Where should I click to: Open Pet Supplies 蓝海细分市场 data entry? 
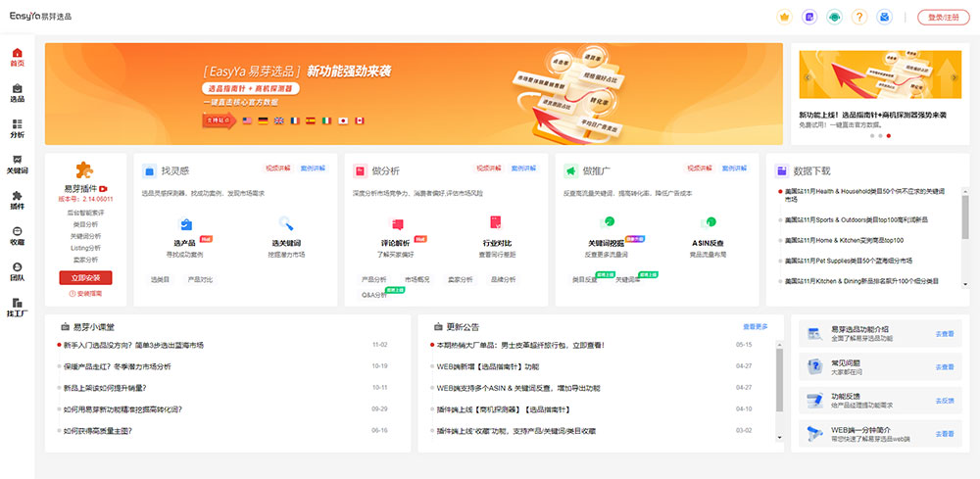[849, 261]
